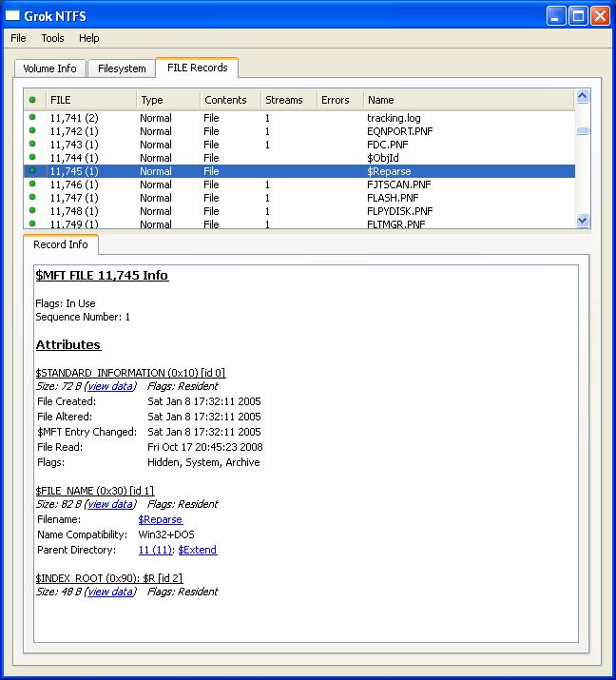Click the green status dot for tracking.log row

32,118
